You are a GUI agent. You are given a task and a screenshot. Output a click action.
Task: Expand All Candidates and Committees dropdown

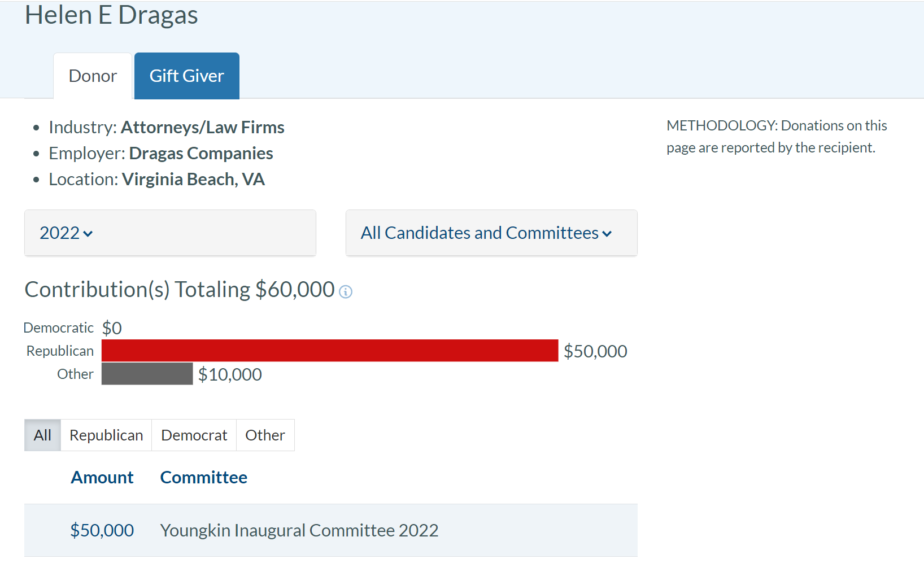pyautogui.click(x=491, y=233)
